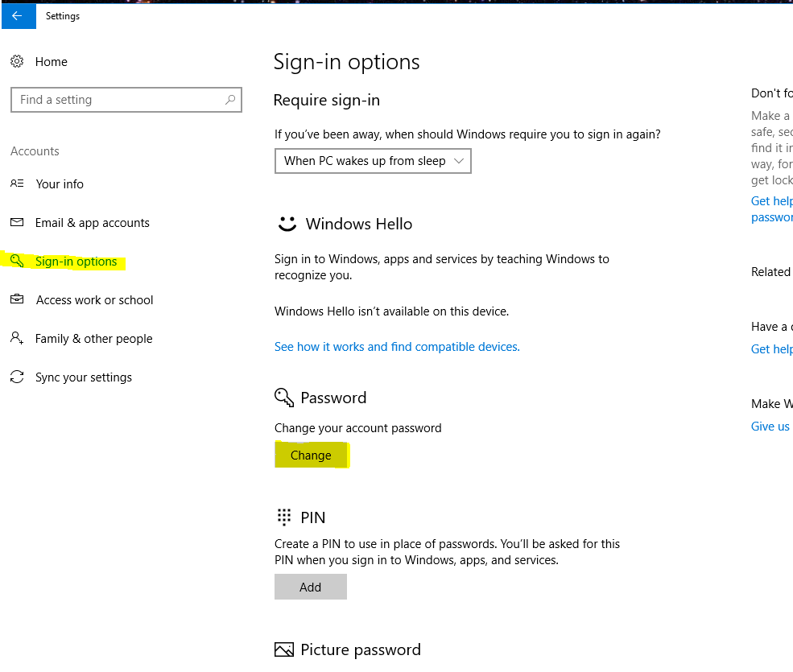Open the compatible devices link
The width and height of the screenshot is (793, 672).
tap(397, 347)
